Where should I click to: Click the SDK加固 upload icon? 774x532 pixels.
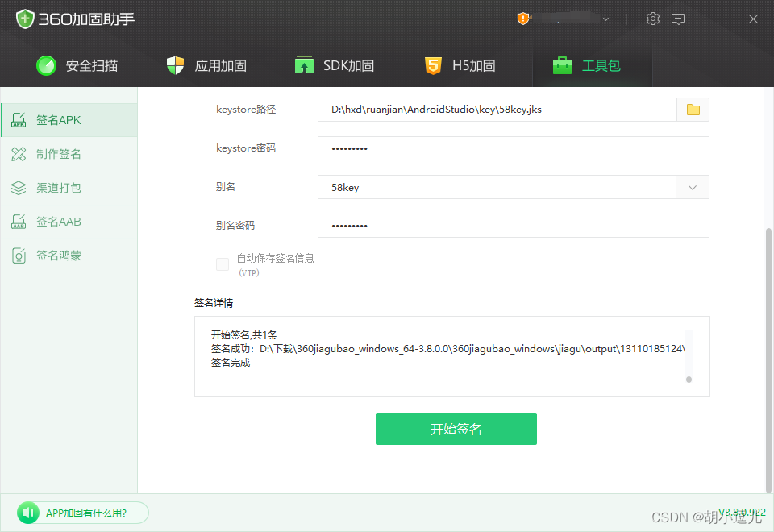pos(304,65)
